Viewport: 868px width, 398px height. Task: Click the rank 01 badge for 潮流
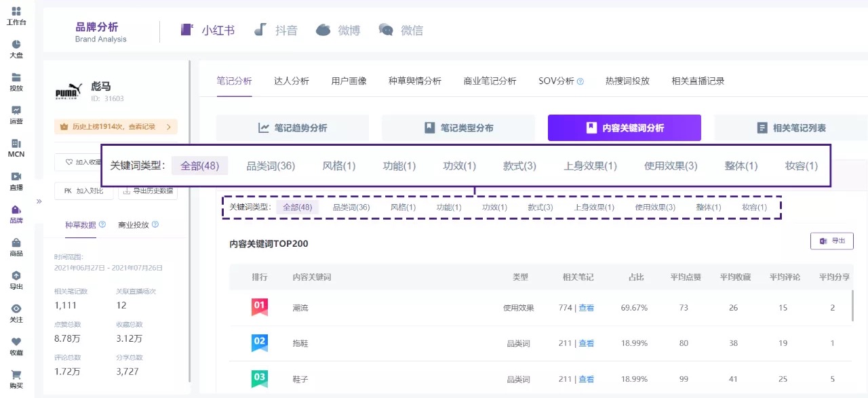point(259,307)
